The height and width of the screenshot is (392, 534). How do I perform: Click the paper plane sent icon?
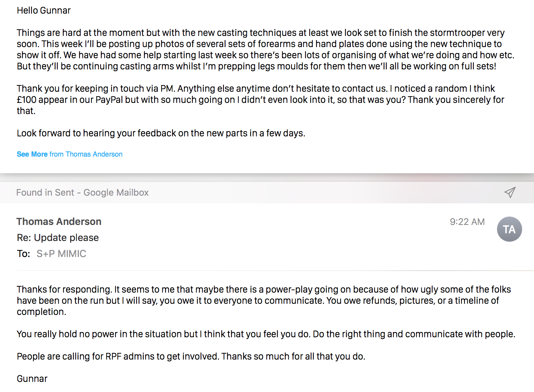(510, 192)
